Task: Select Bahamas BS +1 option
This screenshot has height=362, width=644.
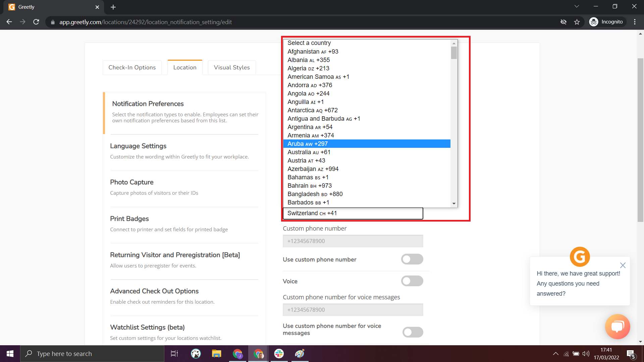Action: coord(367,177)
